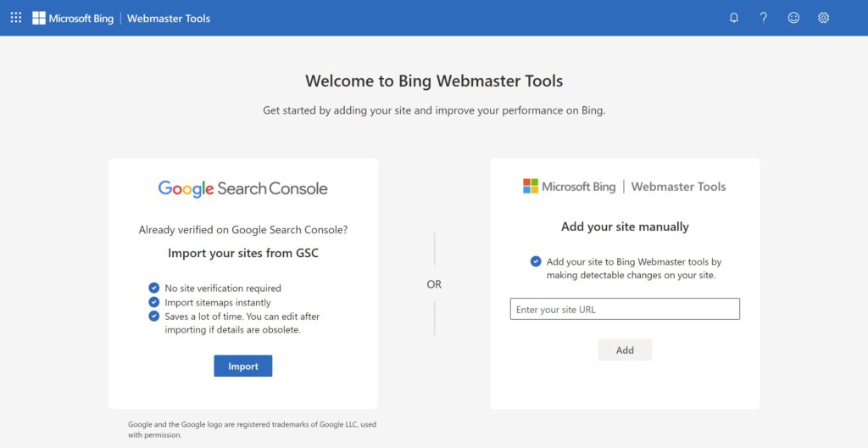
Task: Click the checkmark beside No site verification required
Action: tap(154, 288)
